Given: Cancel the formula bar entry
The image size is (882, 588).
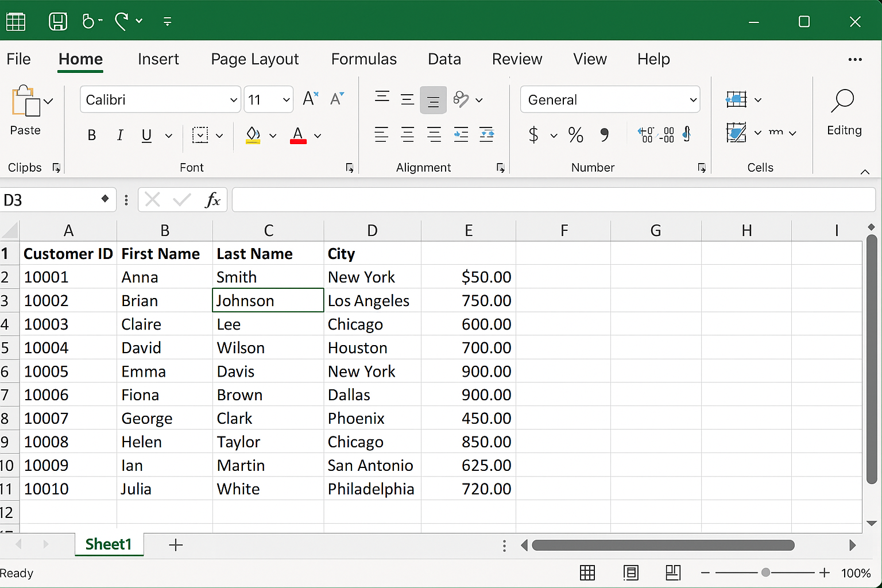Looking at the screenshot, I should click(153, 200).
